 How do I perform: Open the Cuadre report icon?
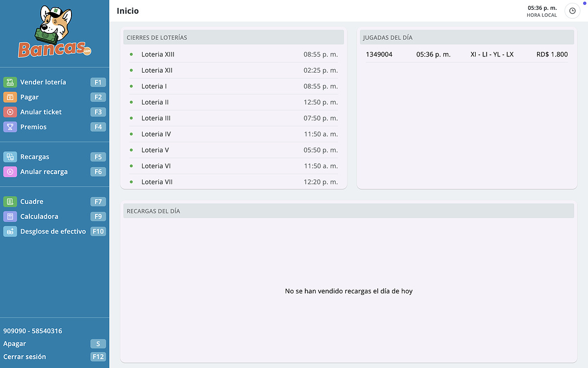(11, 201)
